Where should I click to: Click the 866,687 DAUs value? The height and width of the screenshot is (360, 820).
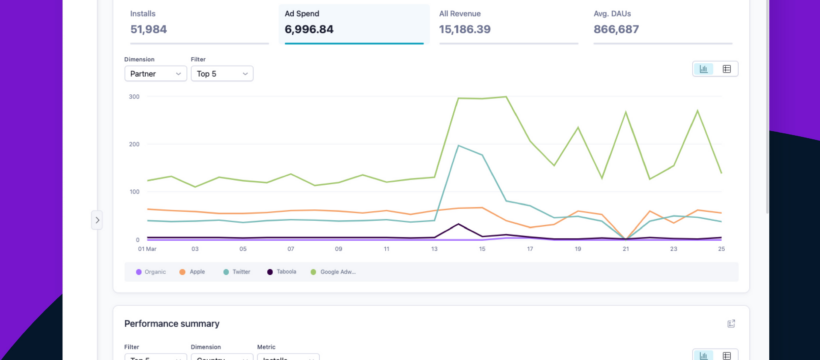coord(616,29)
